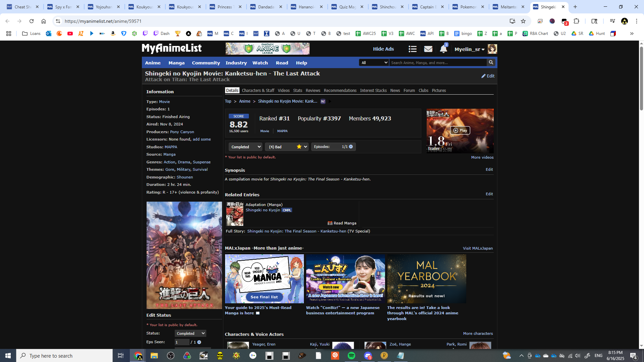Open a new browser tab
Screen dimensions: 644x362
coord(575,7)
